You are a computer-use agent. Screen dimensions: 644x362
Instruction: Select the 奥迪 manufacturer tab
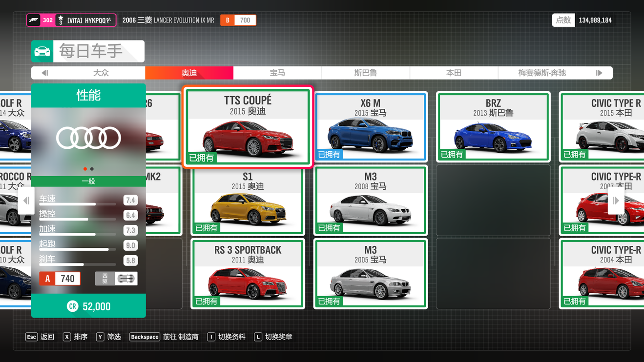tap(189, 73)
